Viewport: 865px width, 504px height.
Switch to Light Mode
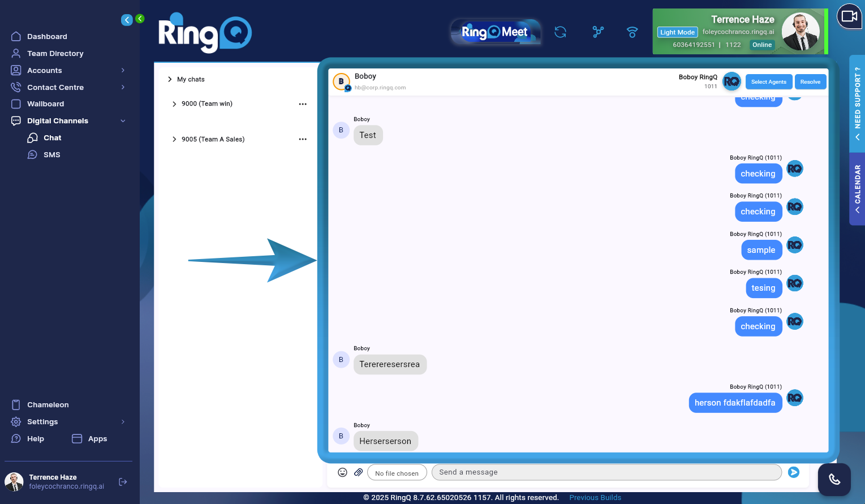[x=677, y=32]
